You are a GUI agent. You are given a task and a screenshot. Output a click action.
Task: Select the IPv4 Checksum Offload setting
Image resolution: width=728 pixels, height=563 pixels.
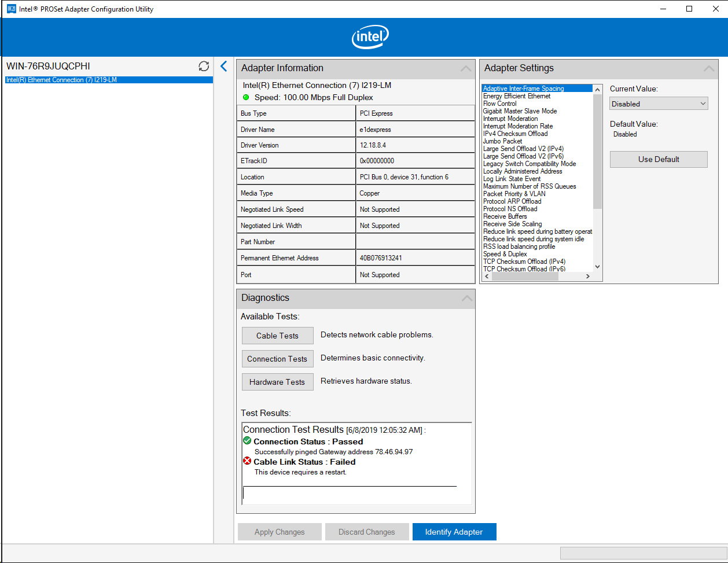(537, 134)
